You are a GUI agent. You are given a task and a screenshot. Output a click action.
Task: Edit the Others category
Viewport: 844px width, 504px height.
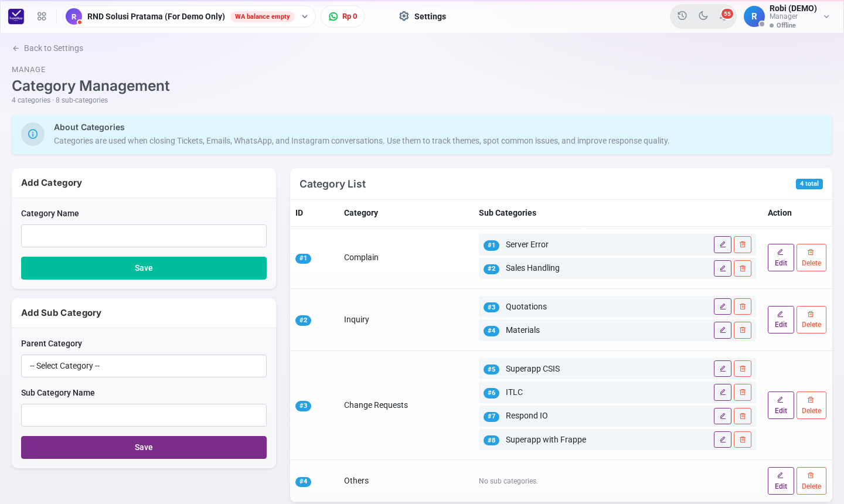[x=781, y=481]
